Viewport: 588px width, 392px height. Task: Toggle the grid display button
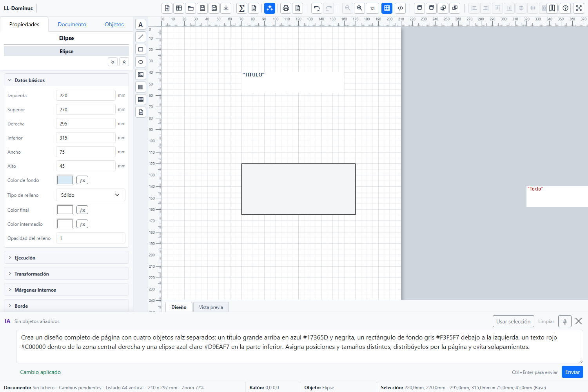click(387, 8)
